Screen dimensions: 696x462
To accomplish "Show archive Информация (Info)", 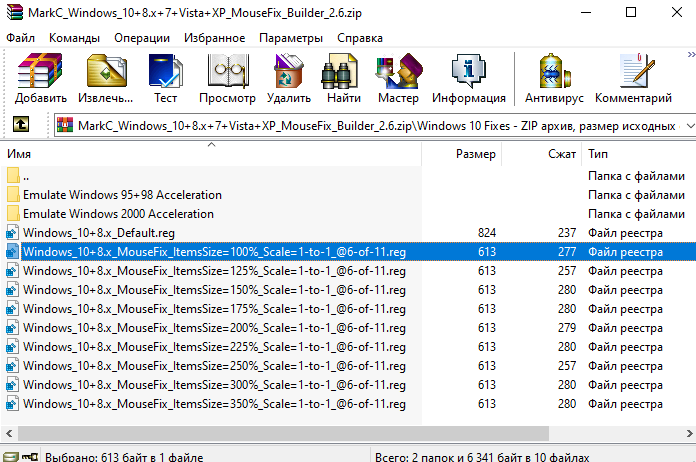I will pyautogui.click(x=468, y=71).
